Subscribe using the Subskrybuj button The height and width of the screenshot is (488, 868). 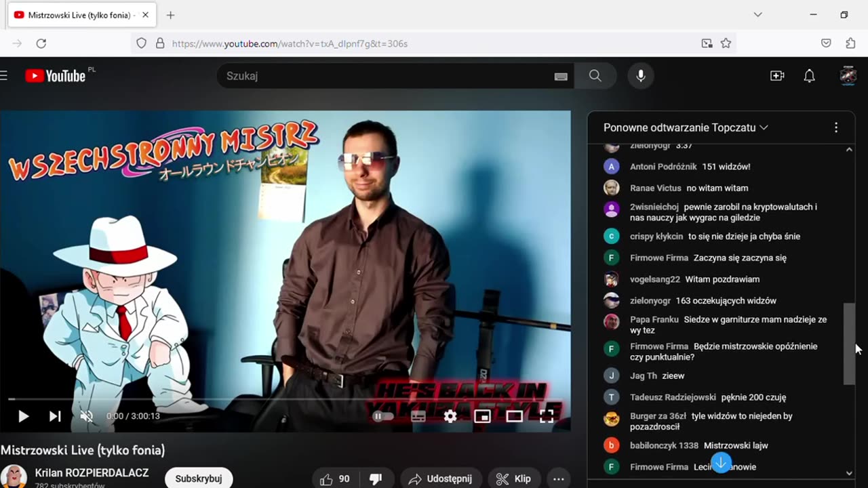(199, 479)
